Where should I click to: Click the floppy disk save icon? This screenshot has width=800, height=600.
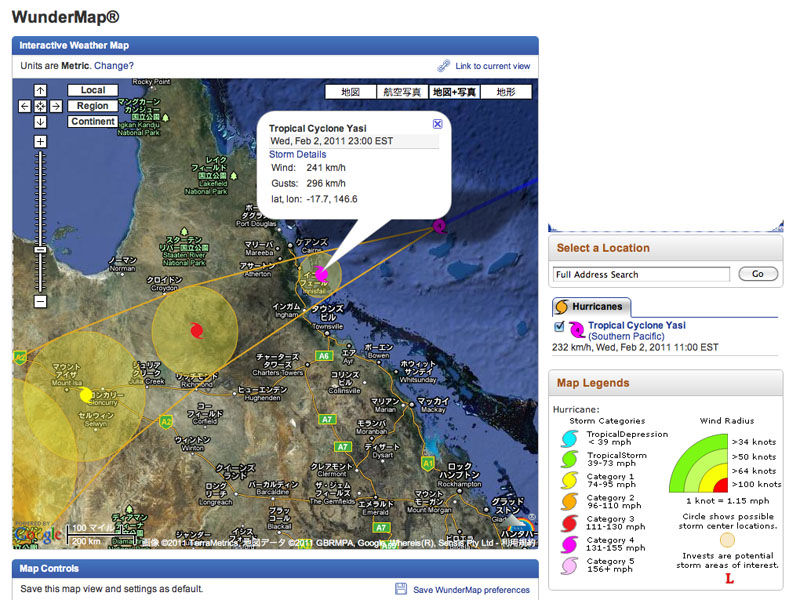click(402, 589)
